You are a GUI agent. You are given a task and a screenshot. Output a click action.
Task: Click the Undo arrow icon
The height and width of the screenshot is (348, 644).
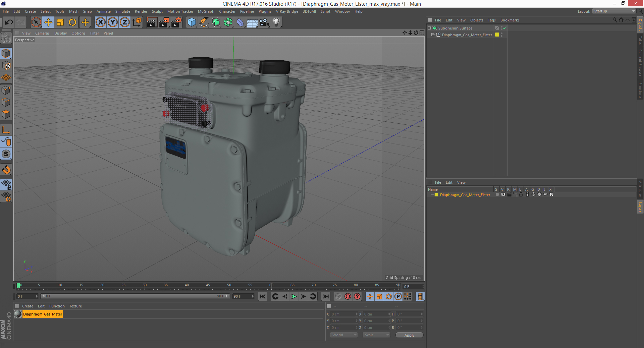tap(9, 22)
